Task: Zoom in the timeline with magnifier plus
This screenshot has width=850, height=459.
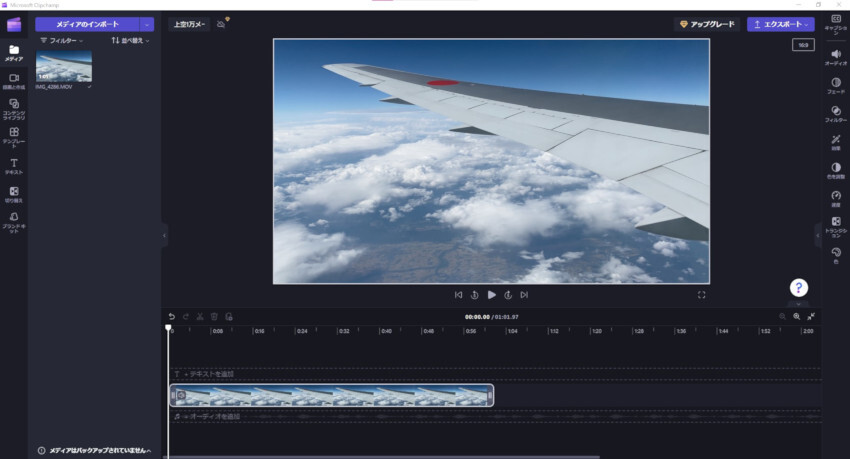Action: (797, 316)
